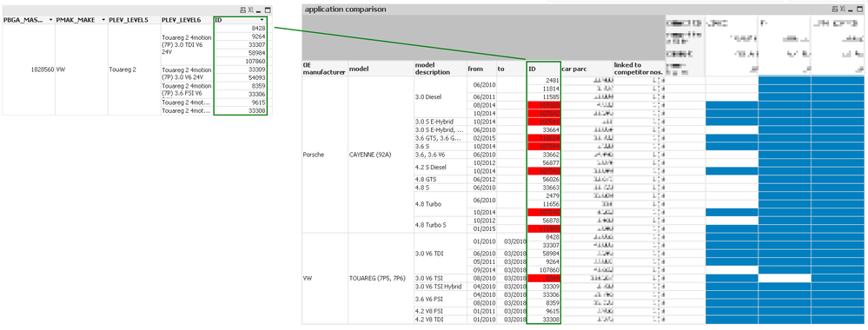
Task: Maximize the application comparison object
Action: click(x=859, y=10)
